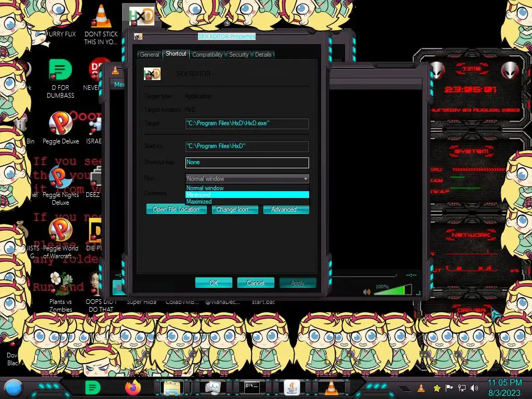This screenshot has height=399, width=532.
Task: Click the VLC play button
Action: click(x=118, y=288)
